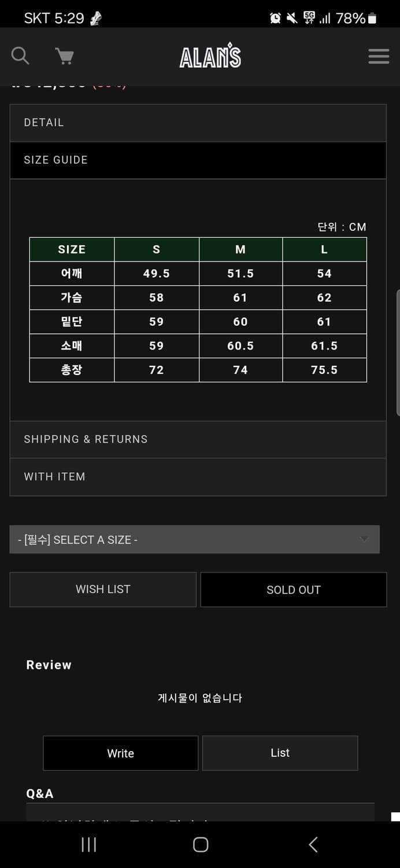Viewport: 400px width, 868px height.
Task: Expand the DETAIL section
Action: click(198, 123)
